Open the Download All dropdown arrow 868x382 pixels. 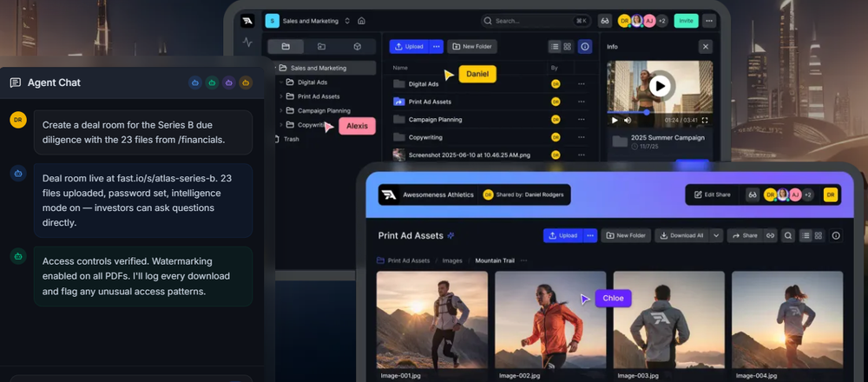click(716, 235)
